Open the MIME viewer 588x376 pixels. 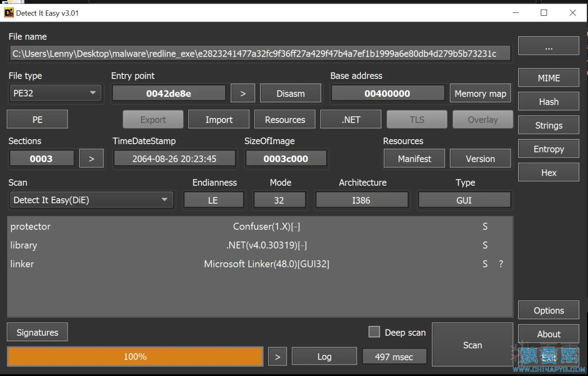pos(549,78)
